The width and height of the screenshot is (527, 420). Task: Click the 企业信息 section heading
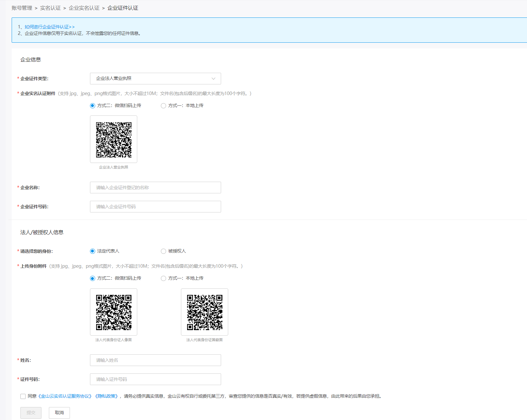pos(31,59)
